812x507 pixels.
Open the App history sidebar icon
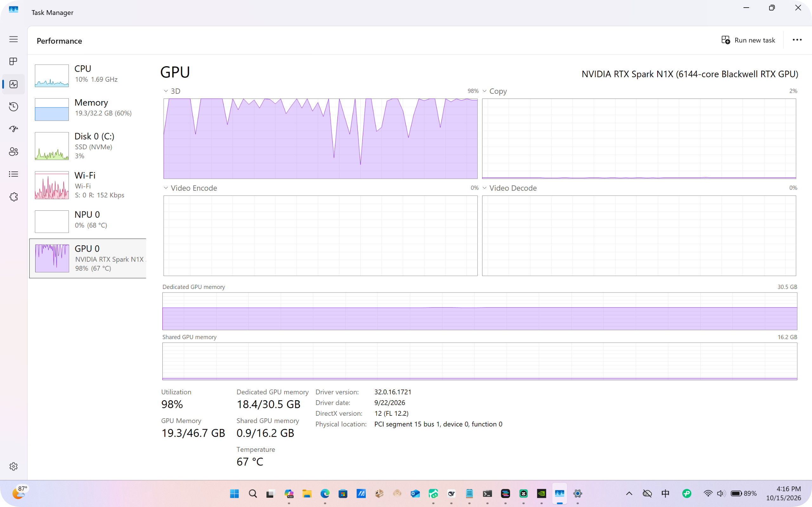pos(13,107)
